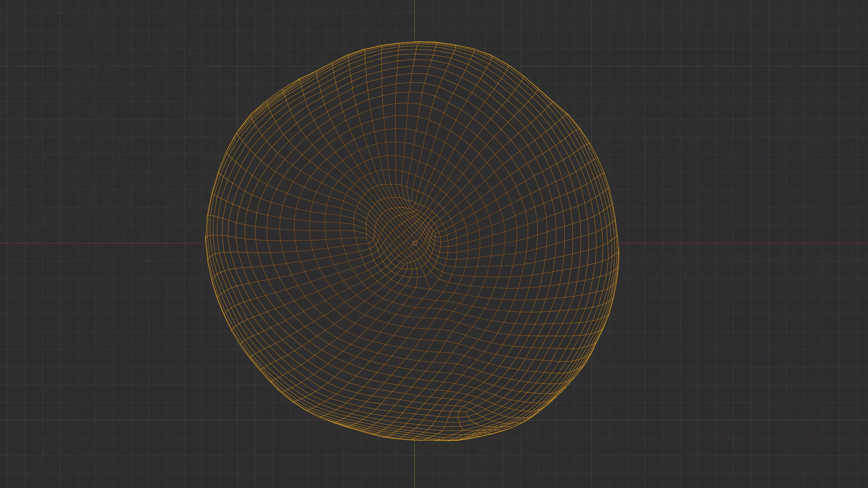The width and height of the screenshot is (868, 488).
Task: Click the green Y axis line above the mesh
Action: (415, 20)
